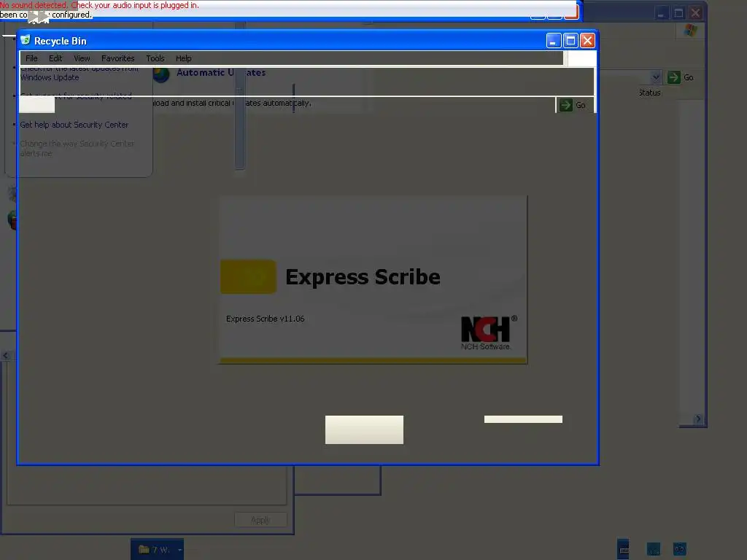The height and width of the screenshot is (560, 747).
Task: Click the Windows flag logo in background window
Action: 690,31
